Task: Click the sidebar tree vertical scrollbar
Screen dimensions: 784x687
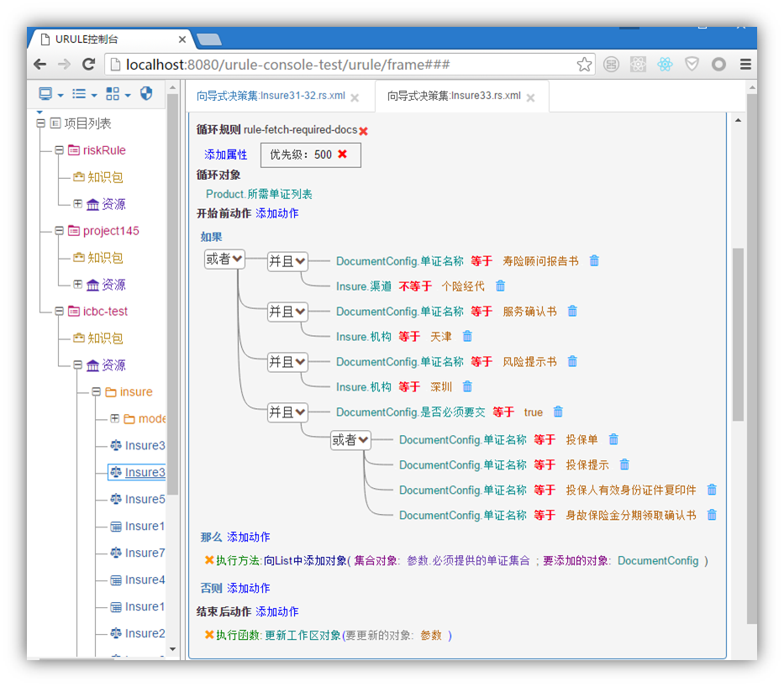Action: click(x=172, y=295)
